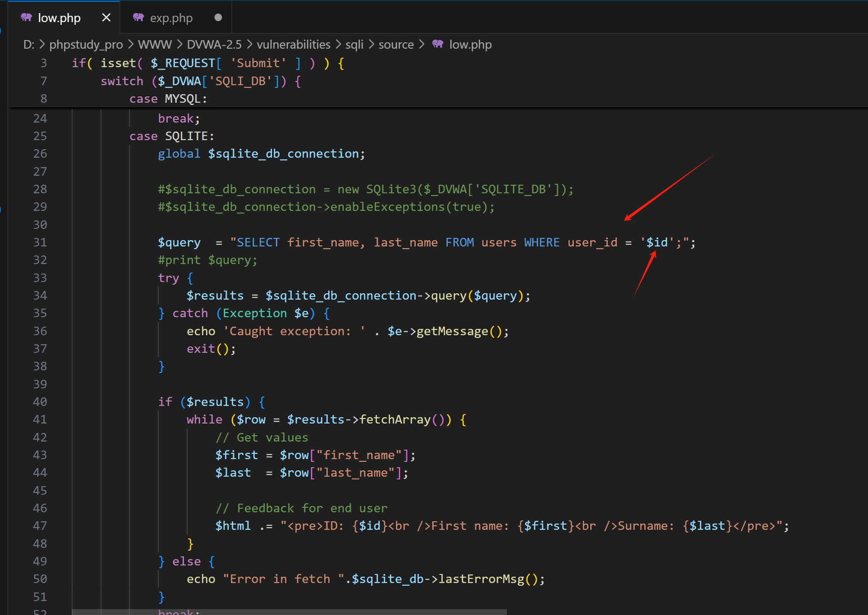Click the sqli breadcrumb item

354,45
